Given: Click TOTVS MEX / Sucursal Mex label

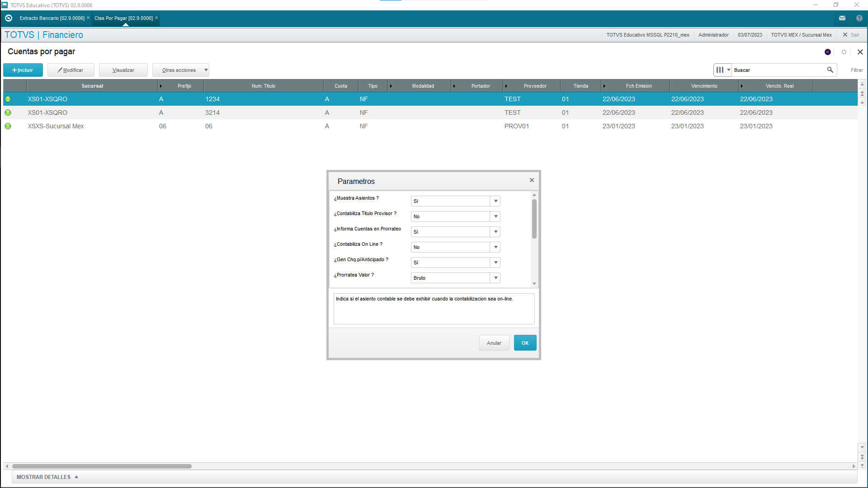Looking at the screenshot, I should tap(802, 35).
